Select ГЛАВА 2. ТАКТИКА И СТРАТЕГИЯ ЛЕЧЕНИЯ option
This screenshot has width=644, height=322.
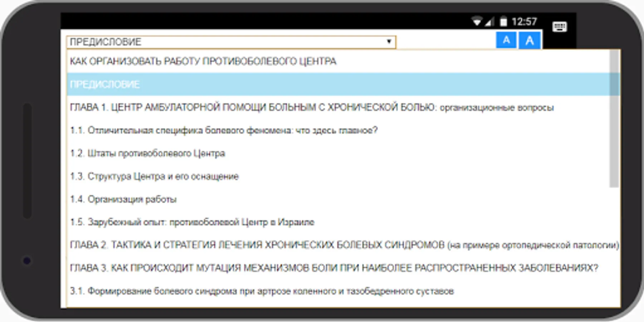pyautogui.click(x=343, y=245)
